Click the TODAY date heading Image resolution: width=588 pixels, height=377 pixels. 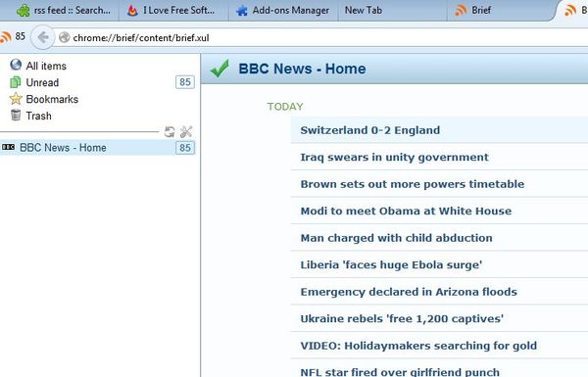[x=285, y=107]
